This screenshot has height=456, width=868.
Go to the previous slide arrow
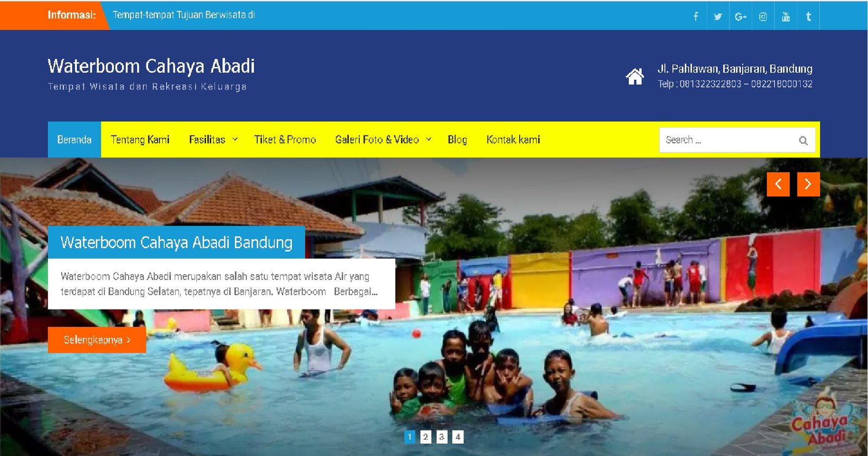point(778,184)
